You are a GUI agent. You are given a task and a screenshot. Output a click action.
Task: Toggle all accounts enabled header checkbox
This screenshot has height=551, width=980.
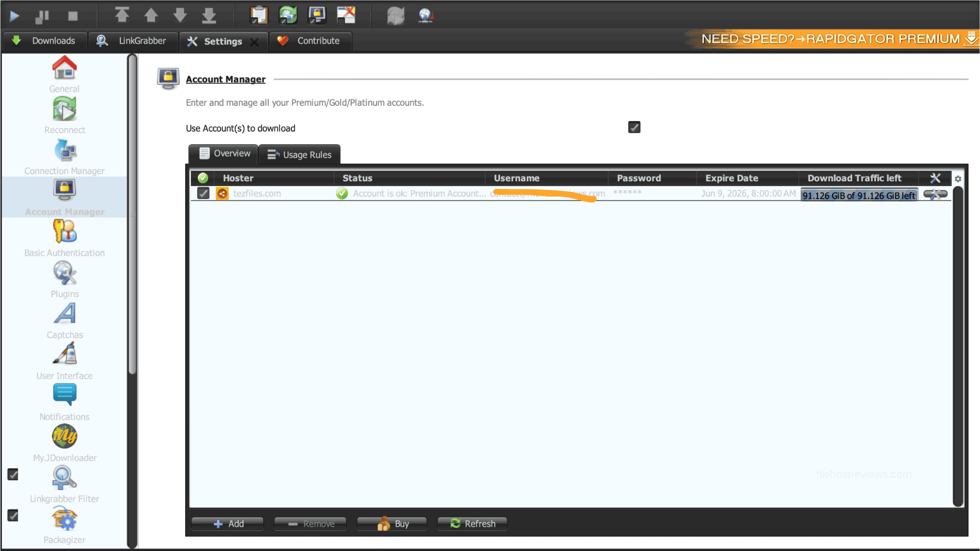(x=203, y=178)
